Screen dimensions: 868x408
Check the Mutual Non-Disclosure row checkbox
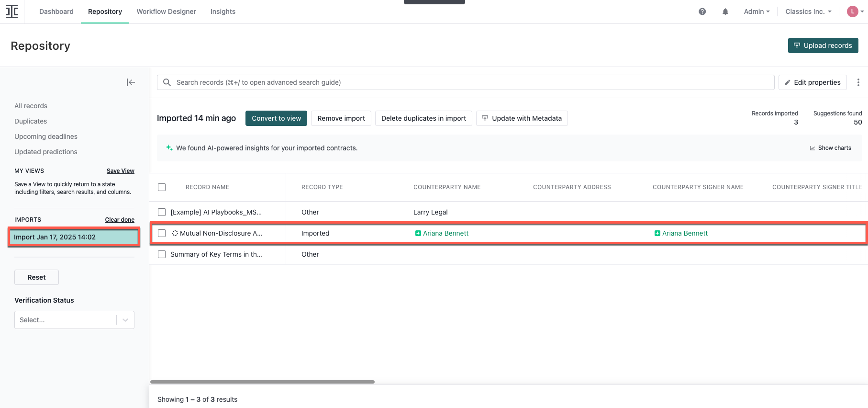[x=162, y=233]
